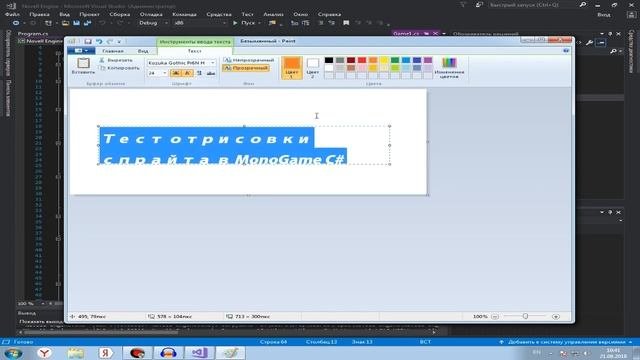Switch to Paint taskbar button
640x360 pixels.
point(231,353)
